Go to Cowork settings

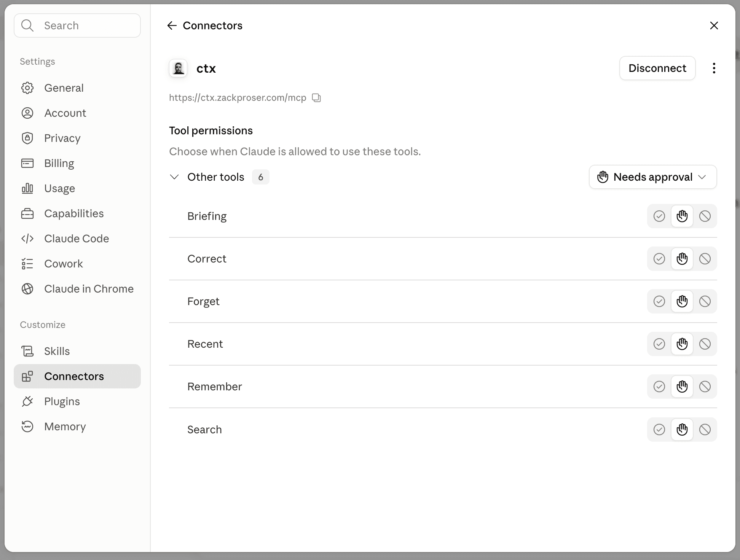(77, 264)
